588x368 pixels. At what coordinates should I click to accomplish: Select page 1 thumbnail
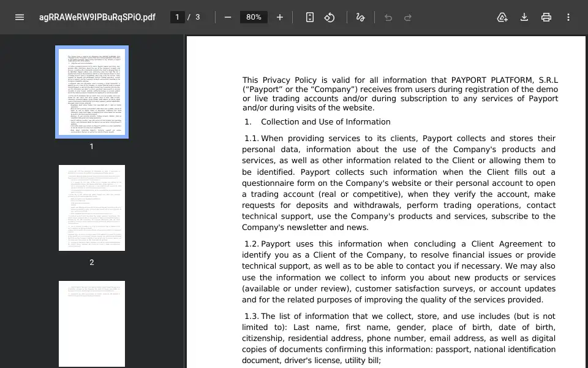(x=92, y=92)
